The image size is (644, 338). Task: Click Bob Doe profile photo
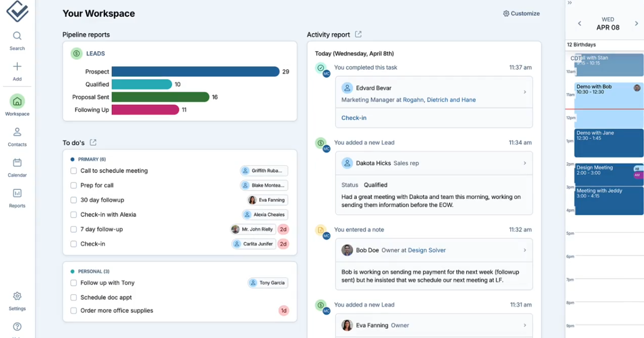[347, 250]
